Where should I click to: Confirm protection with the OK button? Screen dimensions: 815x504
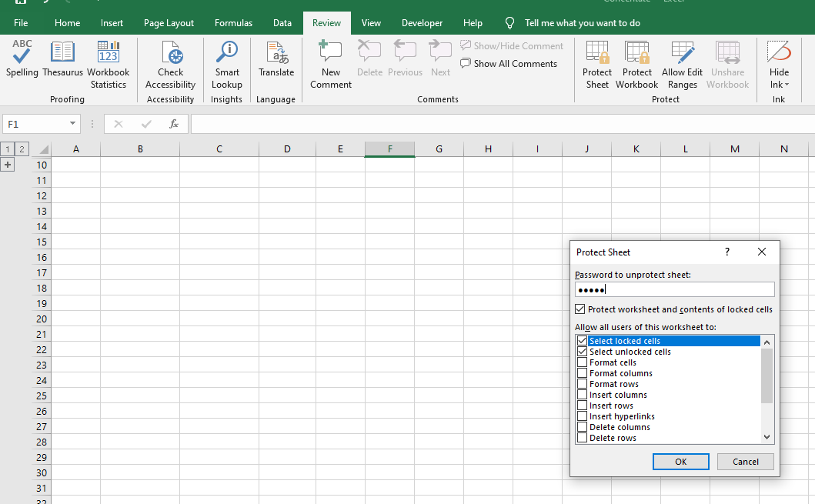[x=680, y=462]
